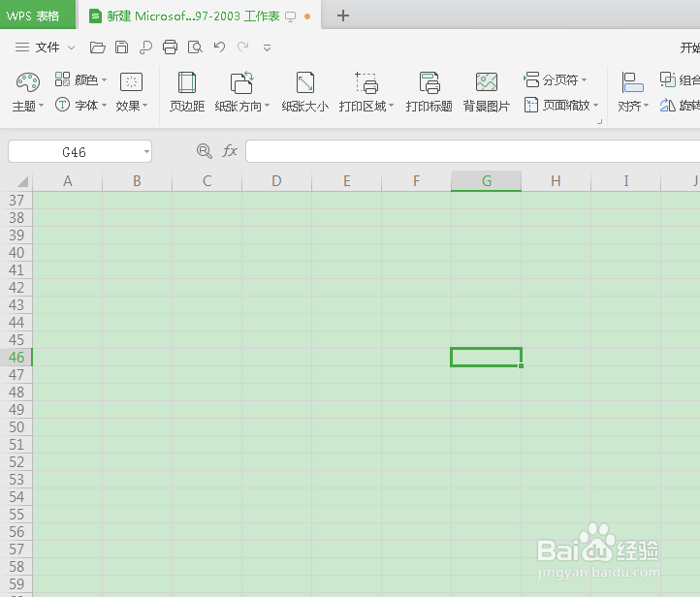Select row 46 header
The height and width of the screenshot is (597, 700).
pos(16,358)
